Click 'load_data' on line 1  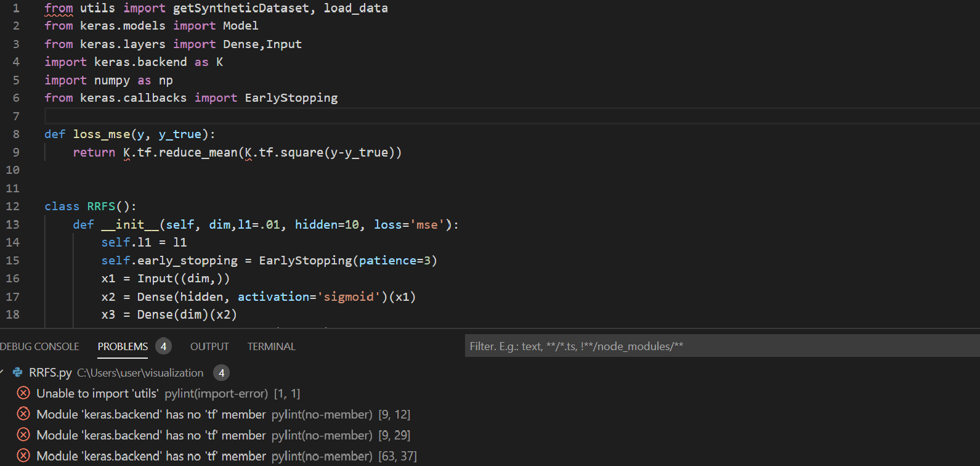point(356,8)
